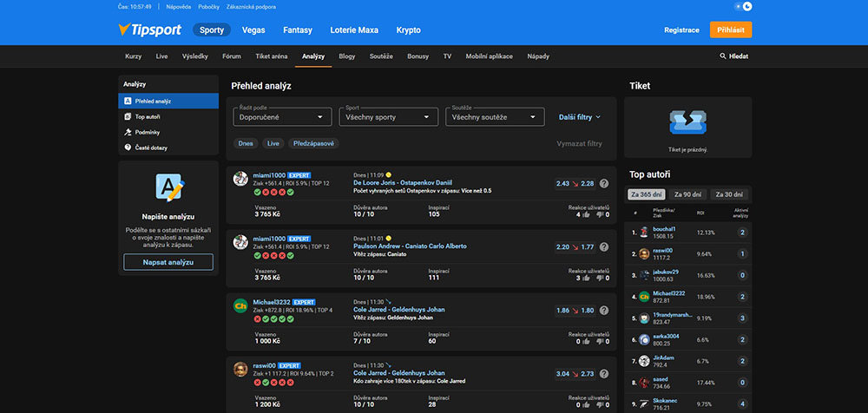Screen dimensions: 868x413
Task: Open Podmínky in the sidebar
Action: pos(146,132)
